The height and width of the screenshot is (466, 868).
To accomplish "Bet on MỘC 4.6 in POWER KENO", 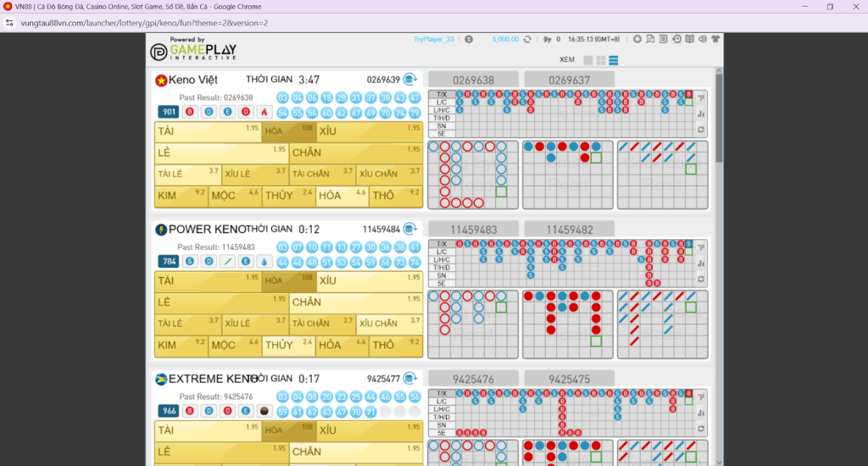I will coord(235,346).
